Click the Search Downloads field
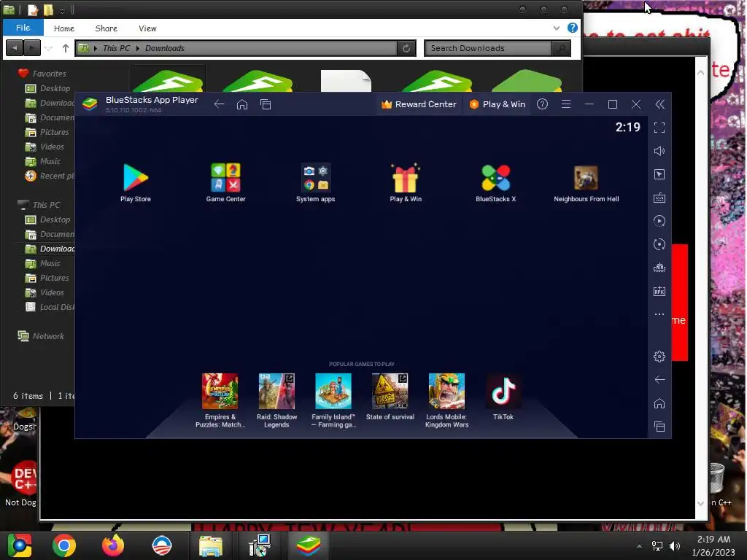Viewport: 747px width, 560px height. pyautogui.click(x=488, y=48)
